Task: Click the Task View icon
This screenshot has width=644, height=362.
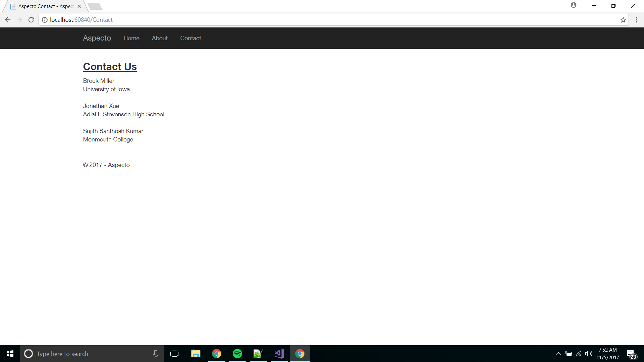Action: 174,354
